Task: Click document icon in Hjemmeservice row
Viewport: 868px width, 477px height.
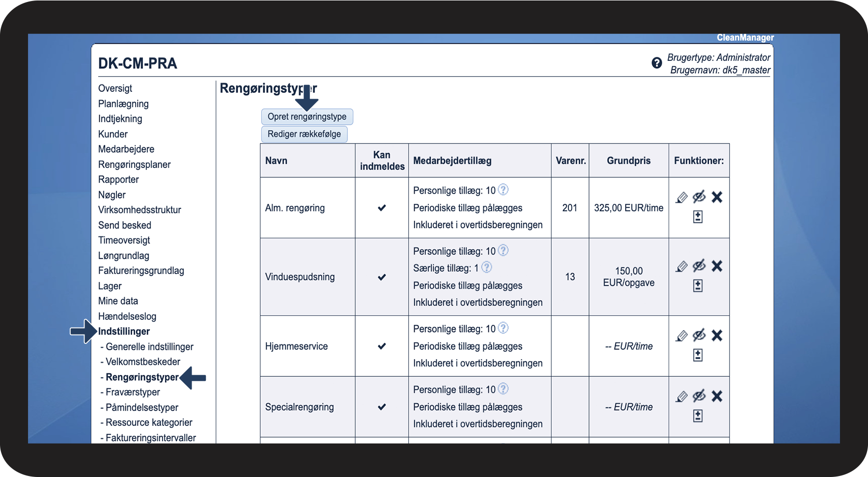Action: coord(698,355)
